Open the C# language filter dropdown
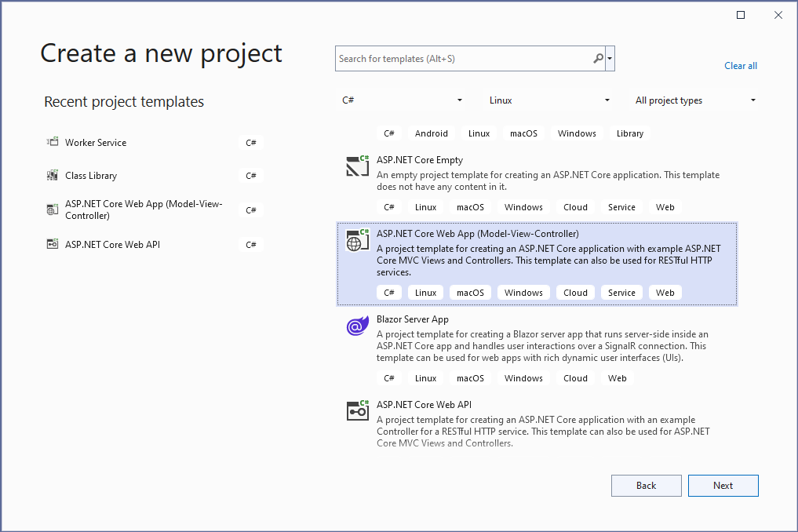Viewport: 798px width, 532px height. point(402,100)
